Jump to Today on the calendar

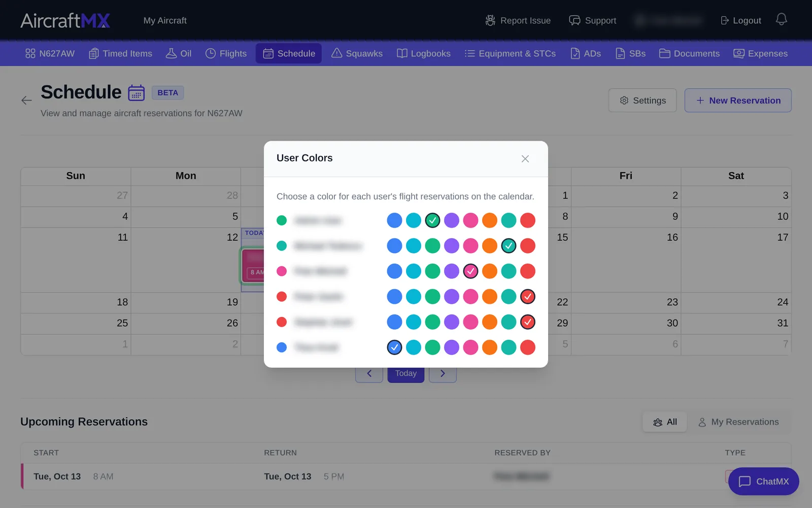click(x=406, y=373)
